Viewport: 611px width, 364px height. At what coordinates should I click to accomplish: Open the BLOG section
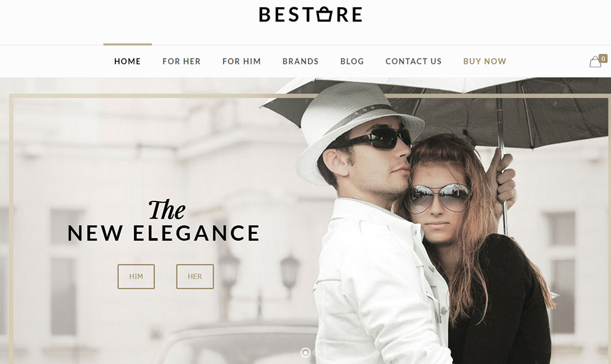352,61
